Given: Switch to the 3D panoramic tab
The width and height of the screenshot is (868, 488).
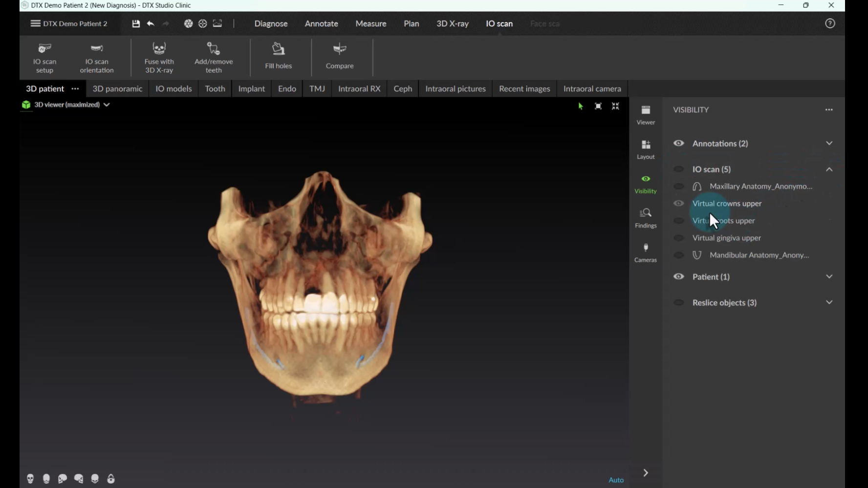Looking at the screenshot, I should pyautogui.click(x=117, y=88).
